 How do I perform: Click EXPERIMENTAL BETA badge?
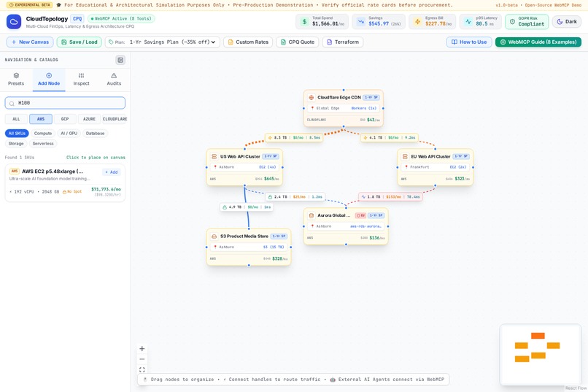coord(30,5)
